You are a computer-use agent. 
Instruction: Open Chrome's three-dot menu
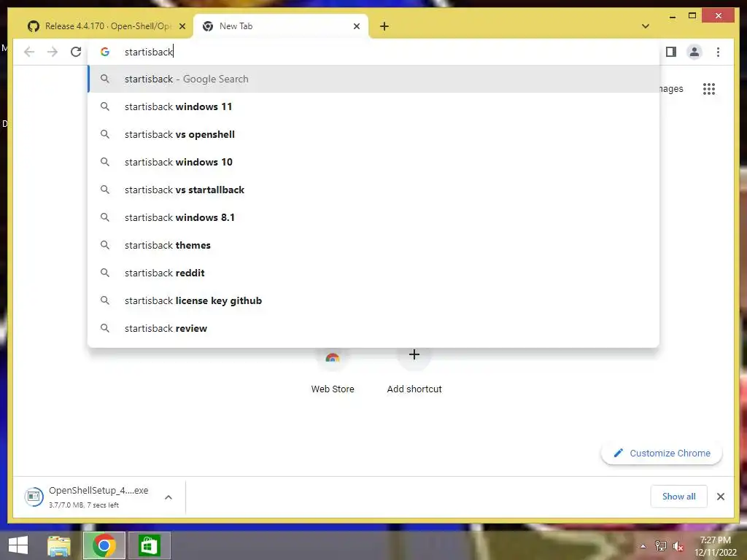coord(718,52)
